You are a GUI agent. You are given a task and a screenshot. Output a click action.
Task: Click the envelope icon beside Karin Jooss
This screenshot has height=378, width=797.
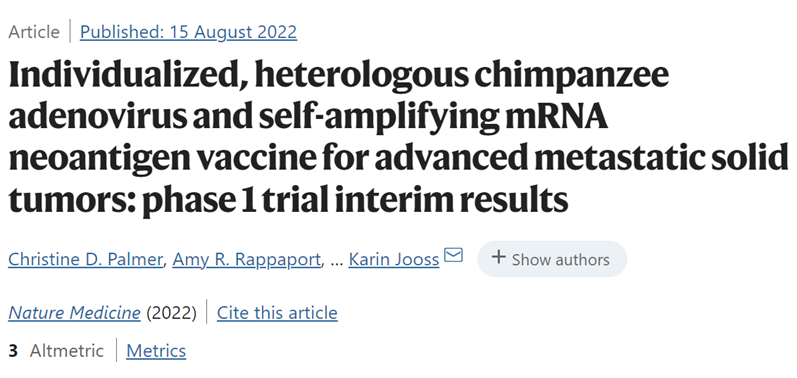click(x=453, y=255)
